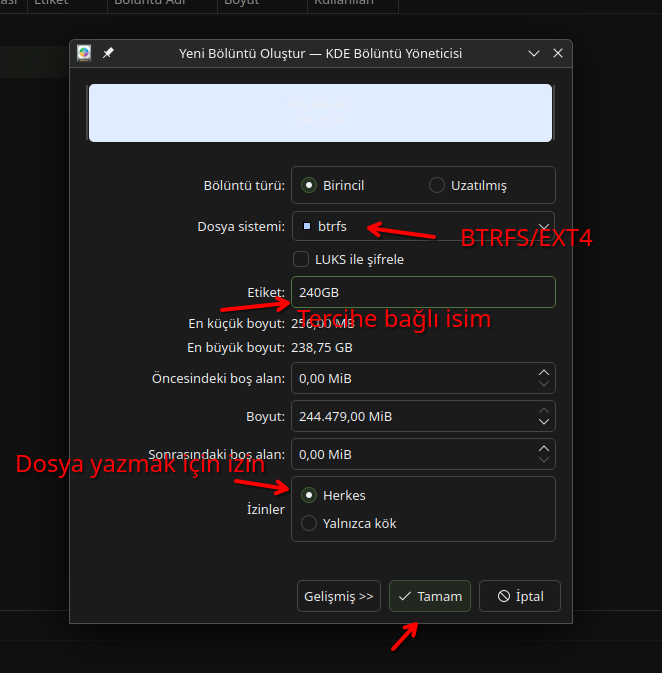Increase Öncesindeki boş alan value
Viewport: 662px width, 673px height.
[544, 373]
